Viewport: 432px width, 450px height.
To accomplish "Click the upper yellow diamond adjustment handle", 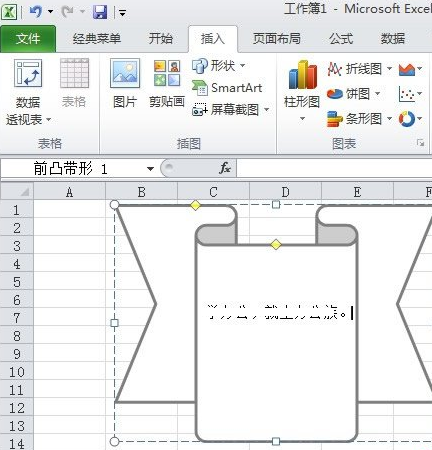I will point(195,205).
